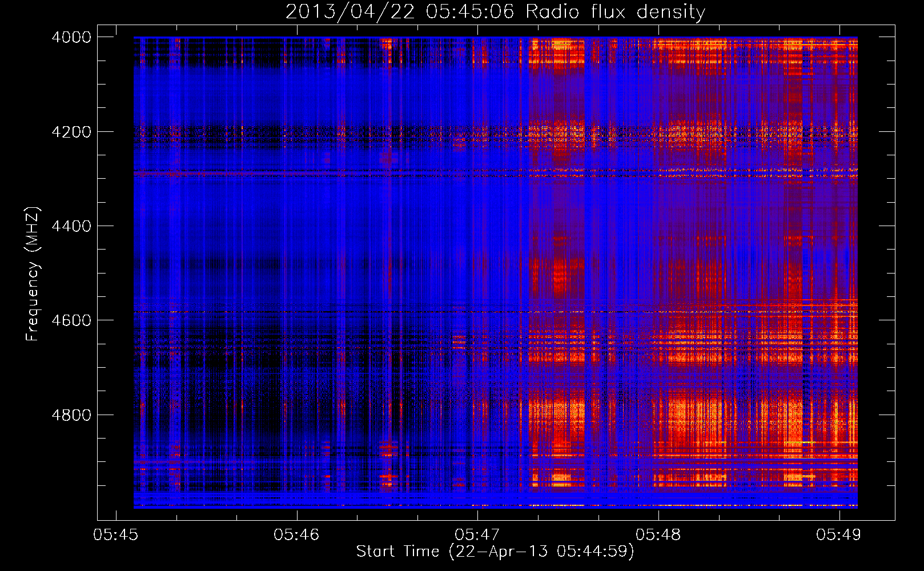Viewport: 924px width, 571px height.
Task: Click the 'Start Time (22-Apr-13 05:44:59)' axis title
Action: (495, 552)
